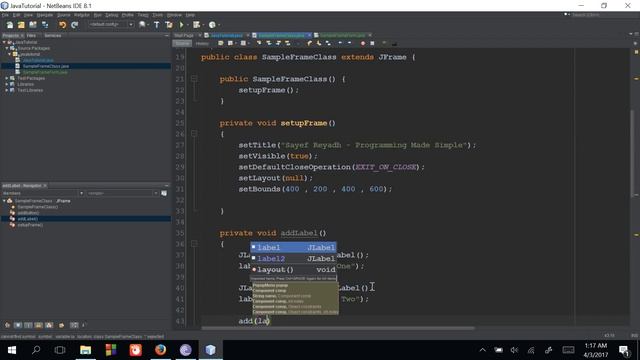Open the File menu

pyautogui.click(x=5, y=15)
